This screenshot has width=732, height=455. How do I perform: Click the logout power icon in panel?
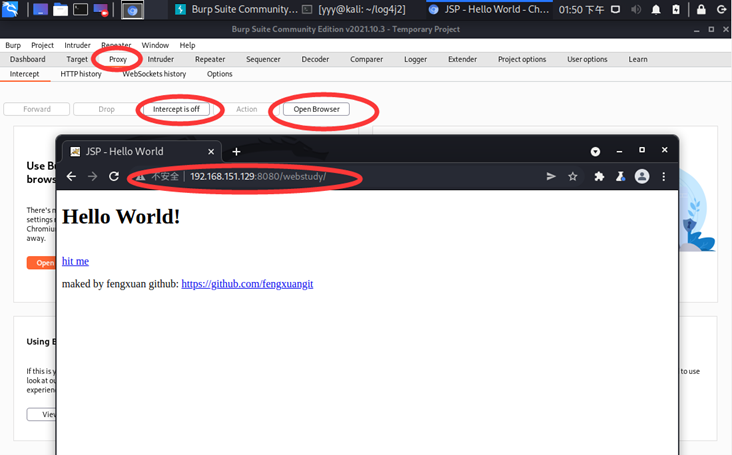point(721,9)
